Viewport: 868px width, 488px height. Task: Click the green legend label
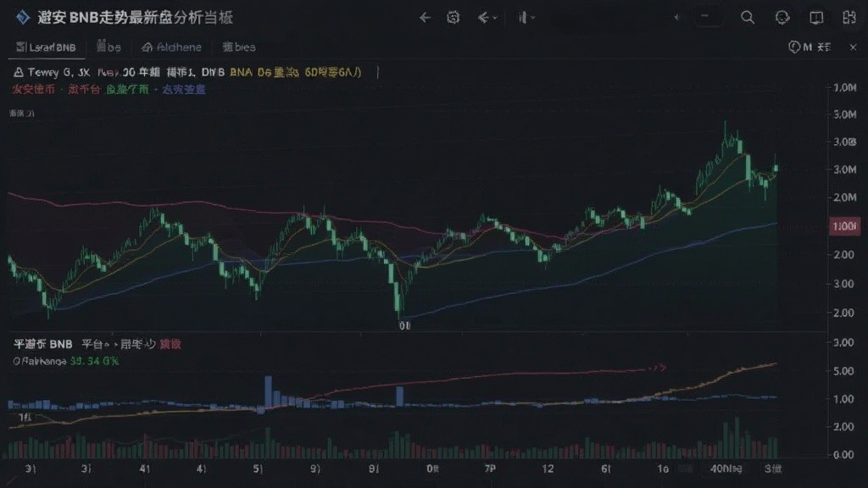pos(127,89)
